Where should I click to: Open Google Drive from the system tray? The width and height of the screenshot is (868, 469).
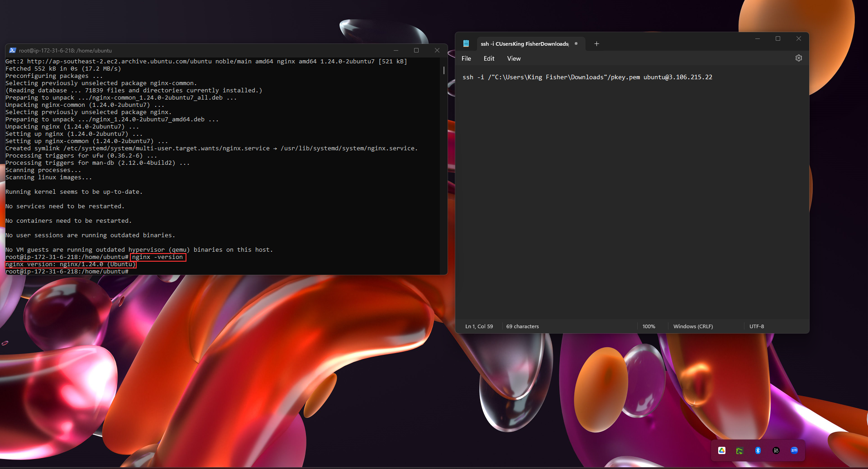tap(721, 450)
